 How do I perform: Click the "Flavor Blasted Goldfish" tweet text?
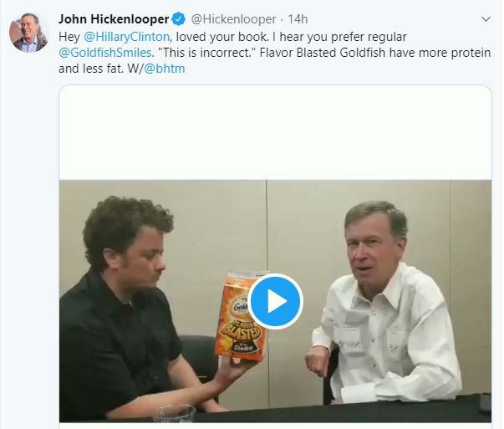(323, 53)
